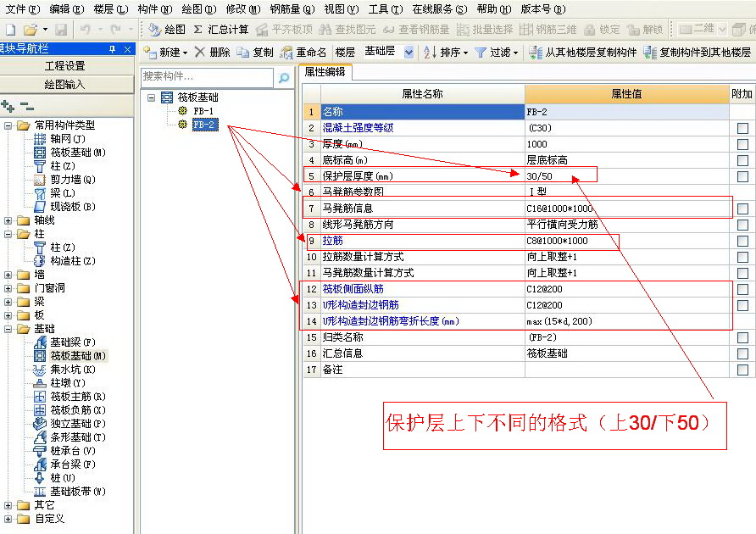Open the 基础层 floor dropdown
756x534 pixels.
click(x=409, y=52)
